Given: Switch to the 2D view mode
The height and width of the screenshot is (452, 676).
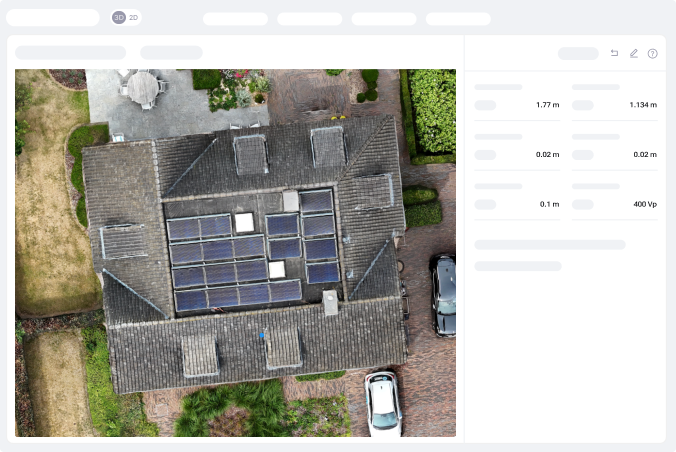Looking at the screenshot, I should click(134, 18).
